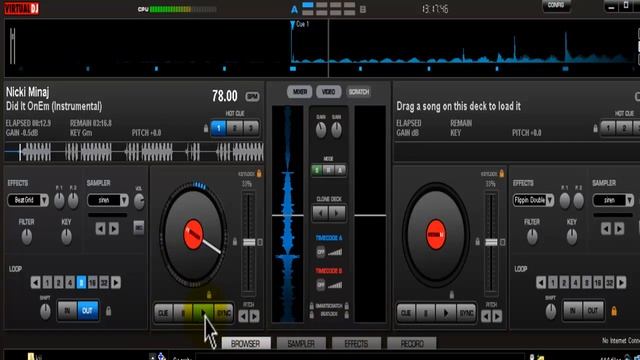Click the P.1 effect knob on left deck
The width and height of the screenshot is (640, 360).
coord(59,201)
